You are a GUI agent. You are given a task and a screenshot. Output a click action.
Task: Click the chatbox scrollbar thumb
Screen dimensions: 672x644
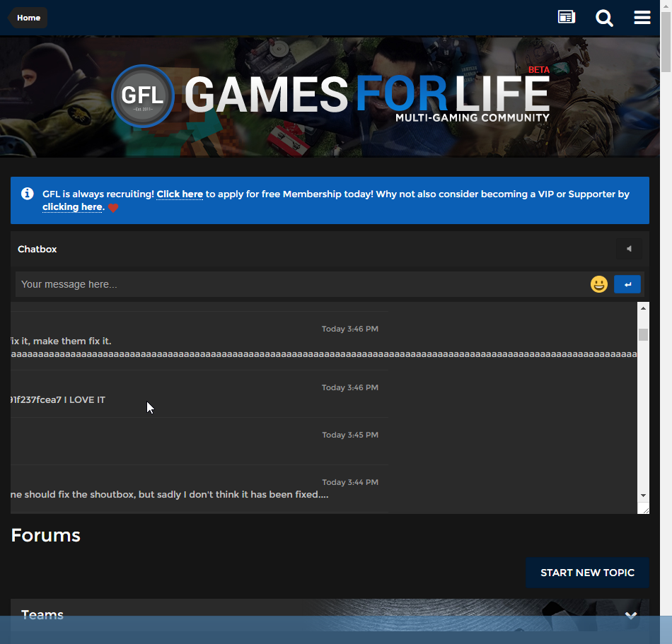(x=643, y=334)
